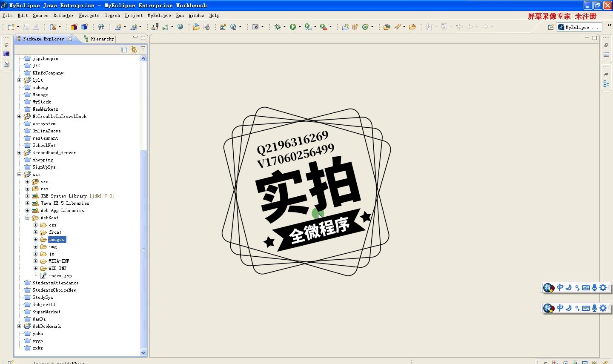
Task: Open the Navigate menu
Action: pos(89,15)
